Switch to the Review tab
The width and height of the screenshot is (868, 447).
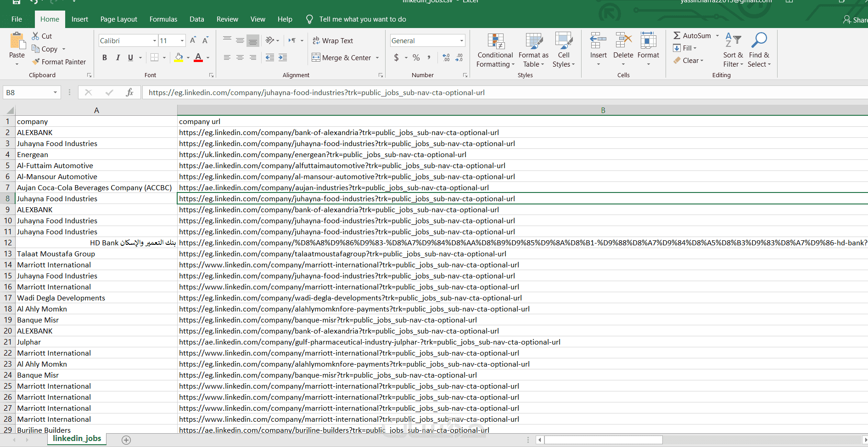click(227, 19)
